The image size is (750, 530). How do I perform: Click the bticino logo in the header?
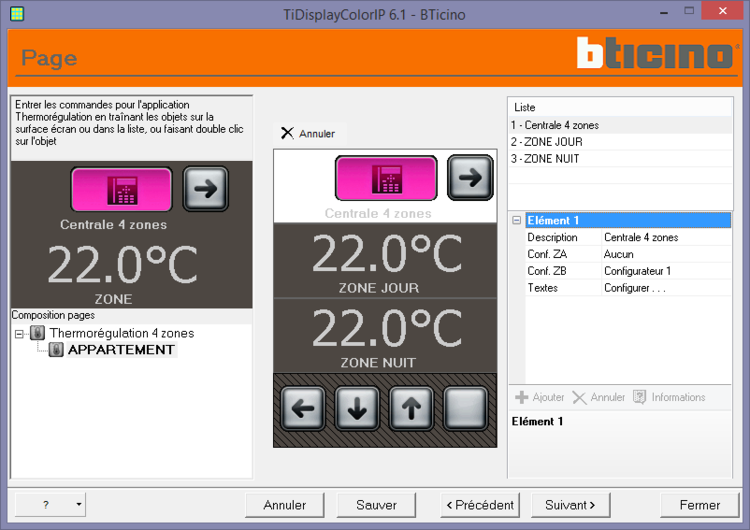[x=657, y=53]
